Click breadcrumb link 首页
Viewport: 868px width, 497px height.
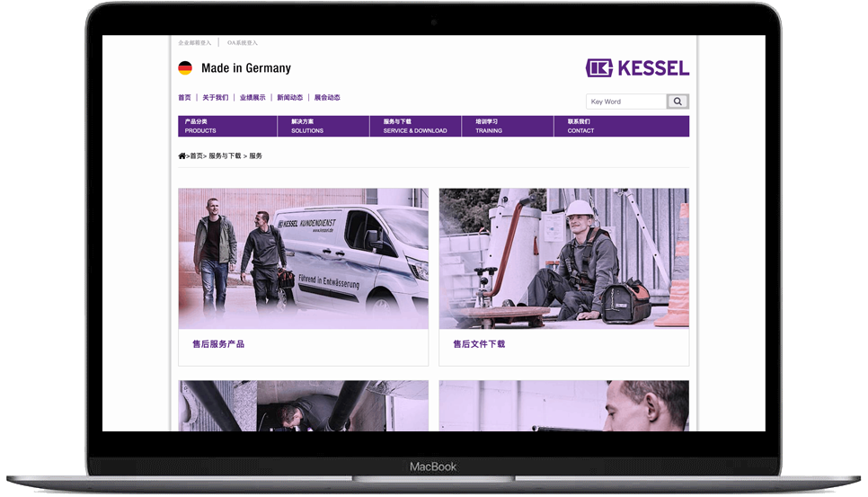(197, 156)
